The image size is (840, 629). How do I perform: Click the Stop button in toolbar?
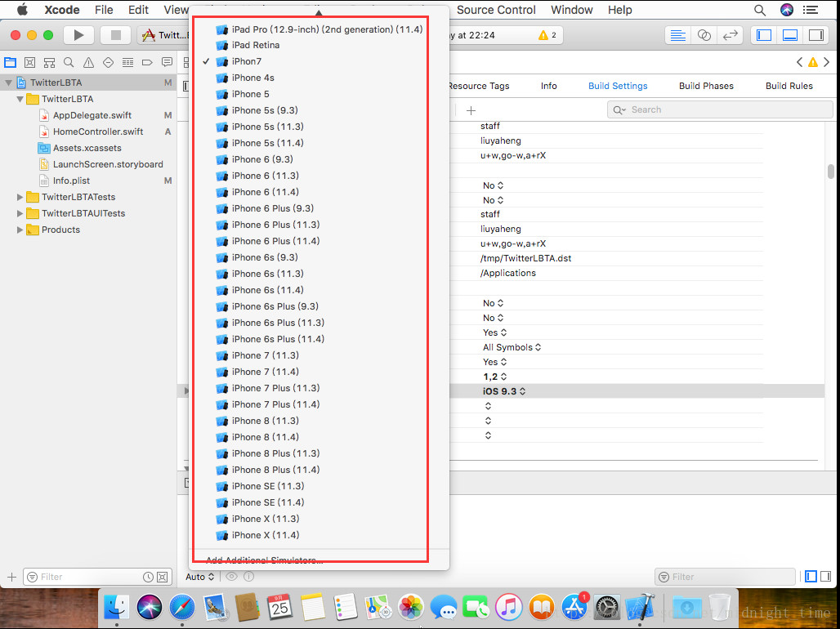pyautogui.click(x=115, y=35)
